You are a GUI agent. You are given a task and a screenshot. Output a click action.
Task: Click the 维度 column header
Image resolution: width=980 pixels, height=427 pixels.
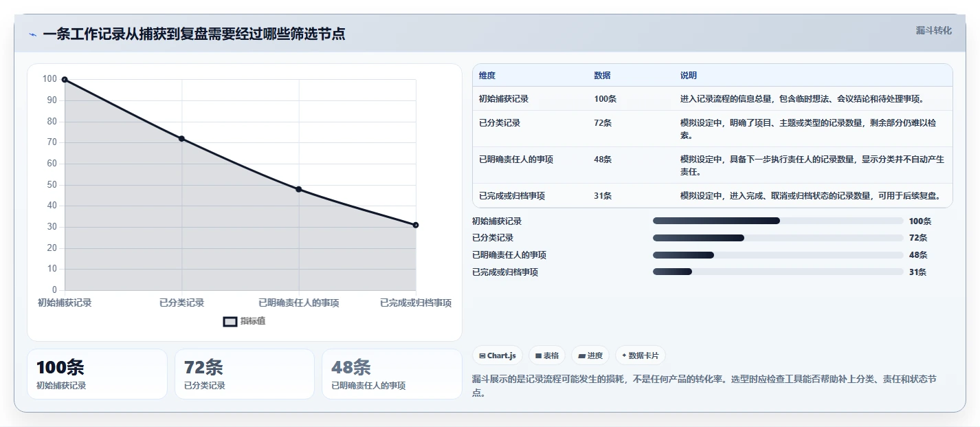tap(487, 76)
